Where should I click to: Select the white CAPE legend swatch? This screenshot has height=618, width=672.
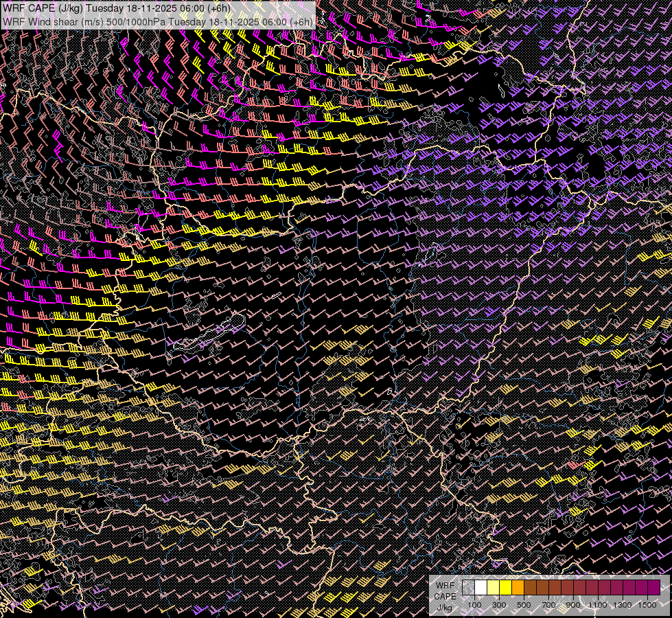[481, 588]
